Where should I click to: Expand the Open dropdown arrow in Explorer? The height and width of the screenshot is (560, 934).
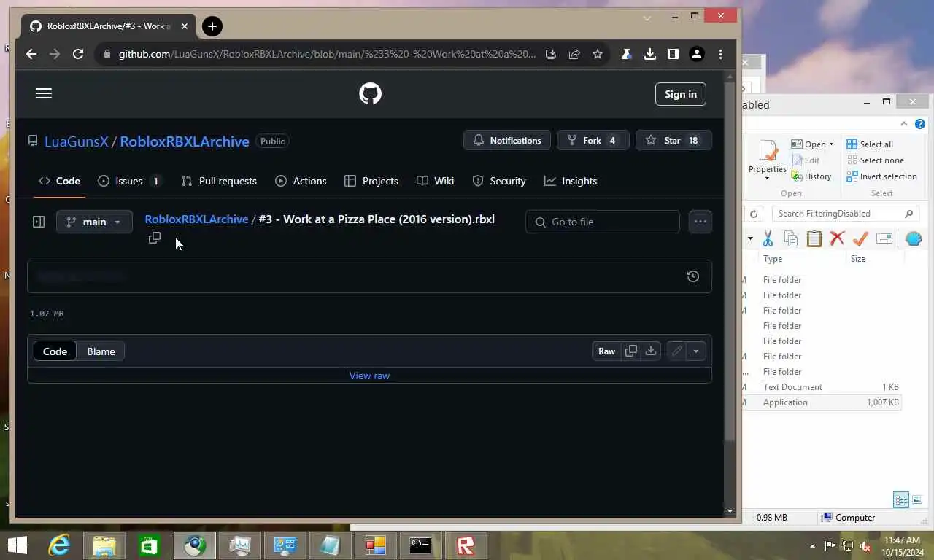point(831,144)
